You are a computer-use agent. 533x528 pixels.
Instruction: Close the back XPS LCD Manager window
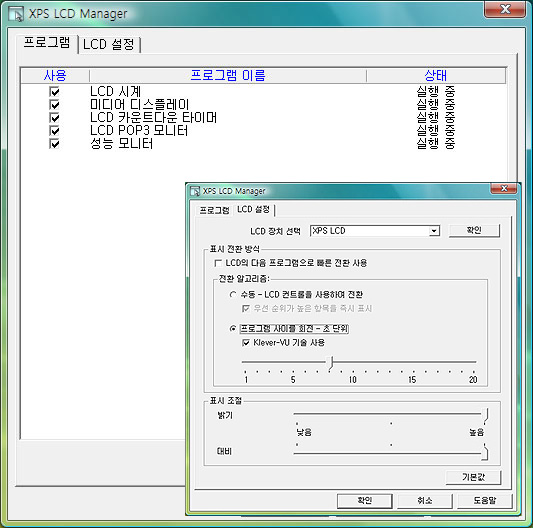505,9
